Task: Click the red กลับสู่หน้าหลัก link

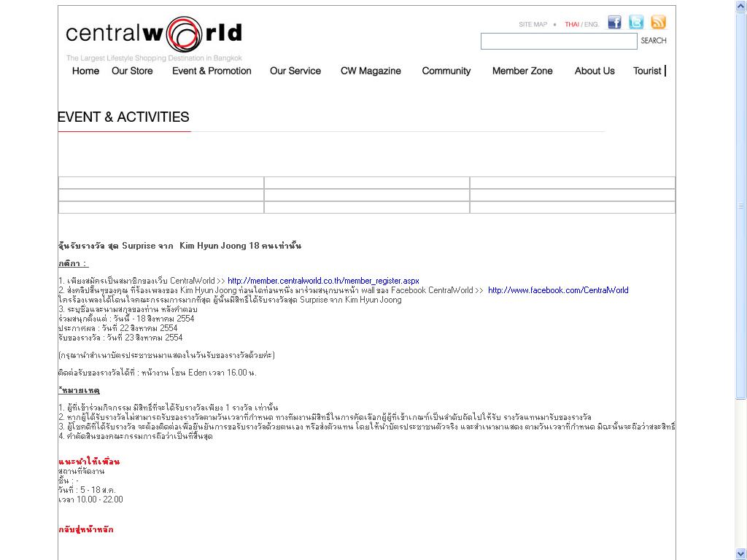Action: click(x=86, y=529)
